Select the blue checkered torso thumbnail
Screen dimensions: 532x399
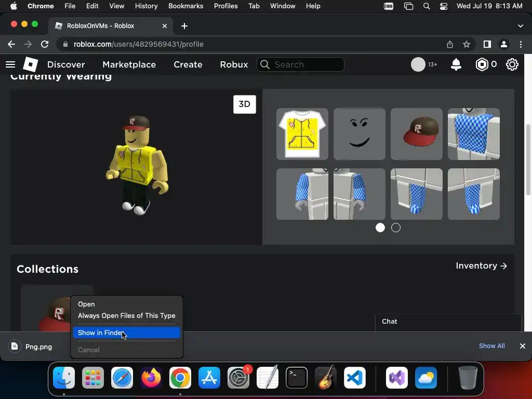click(474, 134)
